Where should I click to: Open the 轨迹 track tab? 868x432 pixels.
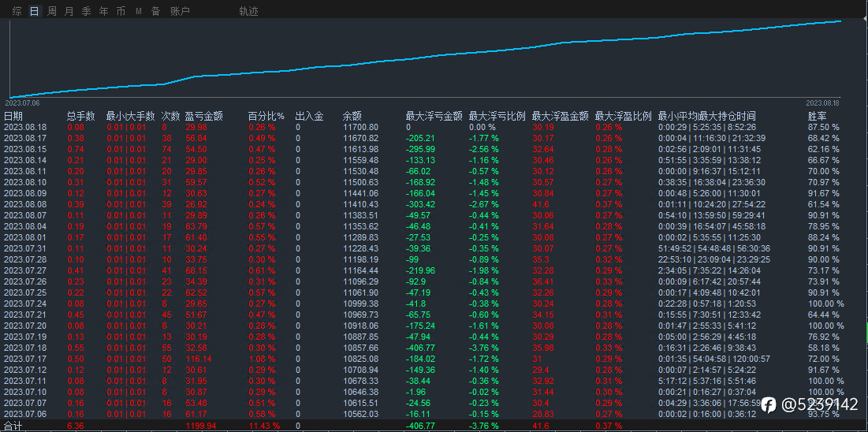pyautogui.click(x=248, y=11)
